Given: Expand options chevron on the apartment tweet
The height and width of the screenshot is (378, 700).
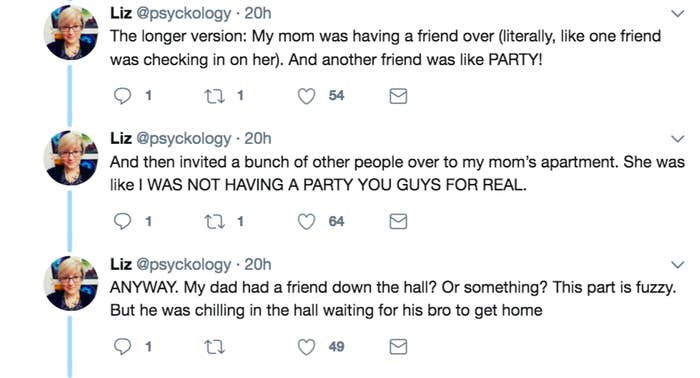Looking at the screenshot, I should [678, 139].
